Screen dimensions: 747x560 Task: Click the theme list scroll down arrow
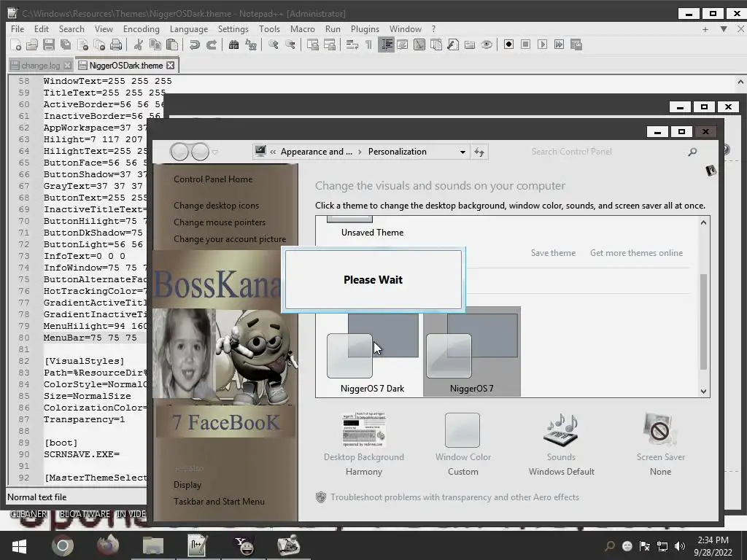tap(704, 392)
